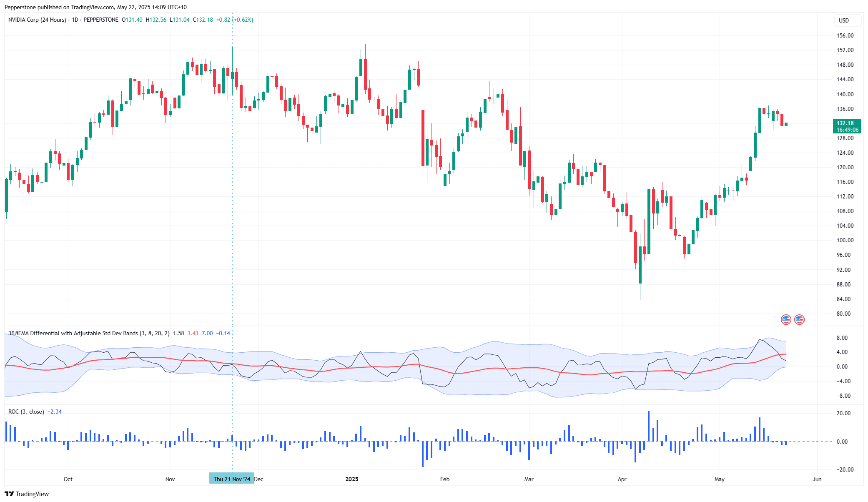Click the red signal value 3.43
Image resolution: width=868 pixels, height=502 pixels.
[x=193, y=333]
